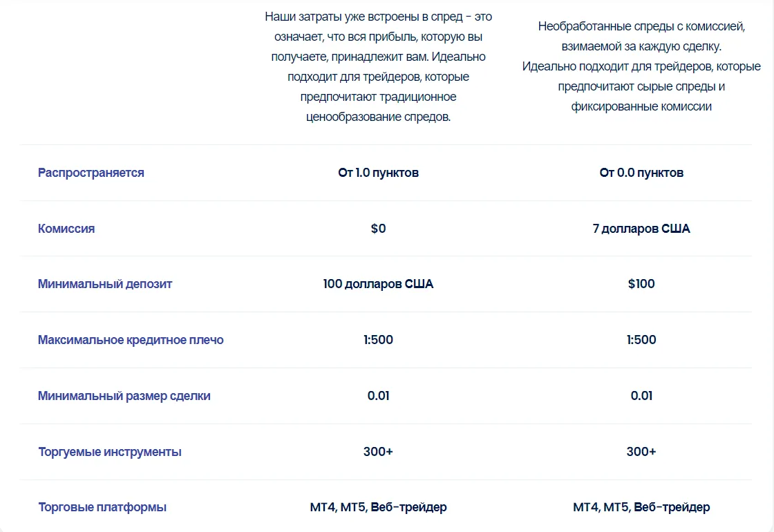Click the '$100' deposit value
Screen dimensions: 774x532
click(x=641, y=284)
